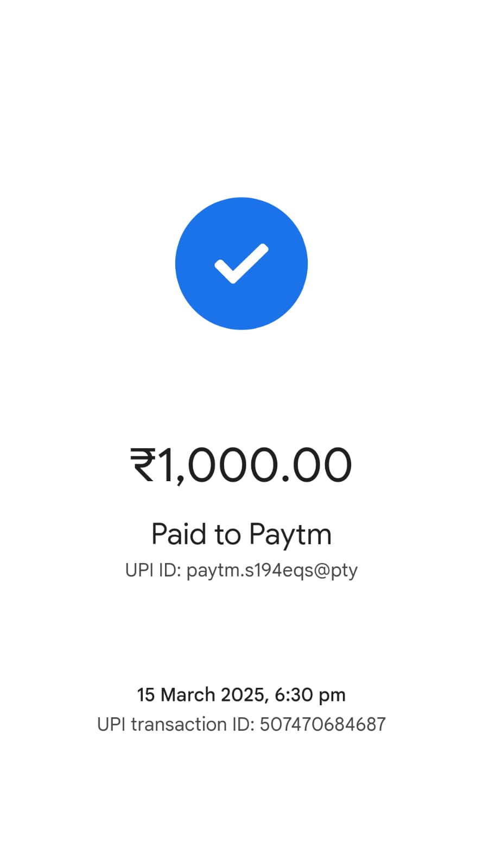Viewport: 483px width, 868px height.
Task: Select the ₹1,000.00 paid amount
Action: [241, 465]
